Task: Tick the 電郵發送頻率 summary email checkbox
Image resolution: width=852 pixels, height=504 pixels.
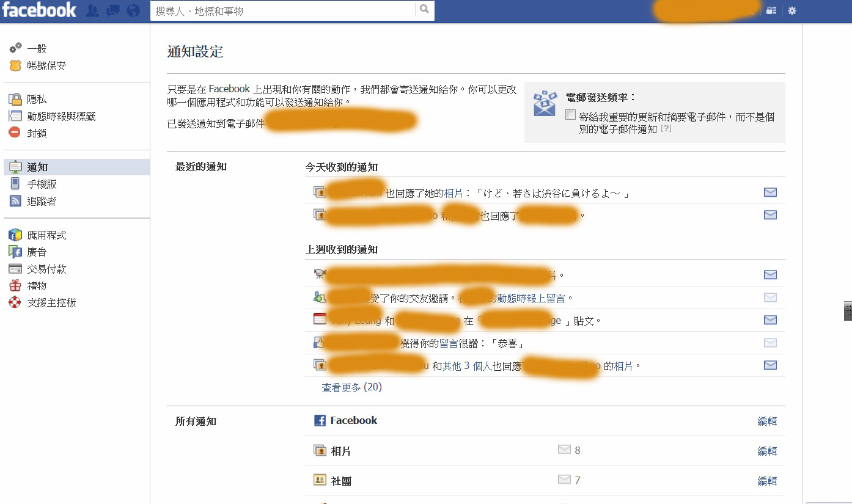Action: pyautogui.click(x=570, y=114)
